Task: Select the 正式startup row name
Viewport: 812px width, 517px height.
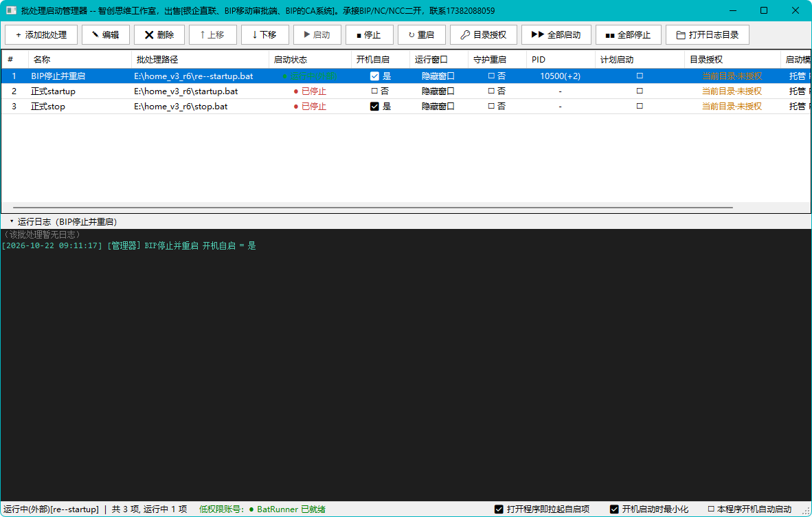Action: [53, 91]
